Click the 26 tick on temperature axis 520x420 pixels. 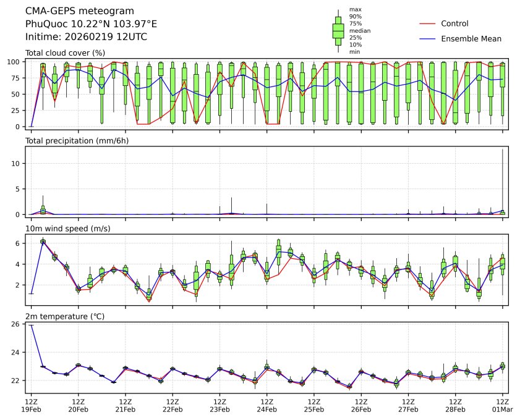[x=18, y=324]
